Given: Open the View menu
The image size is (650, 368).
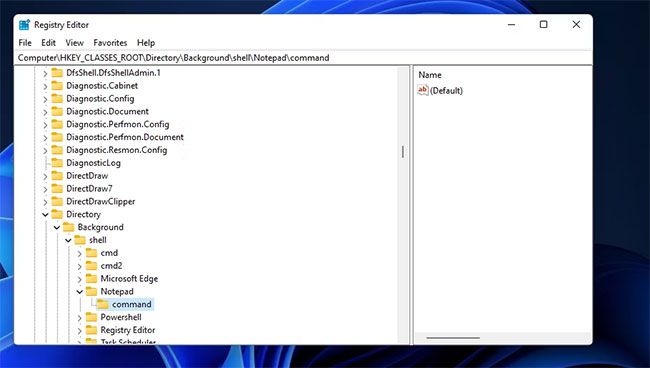Looking at the screenshot, I should click(x=75, y=43).
